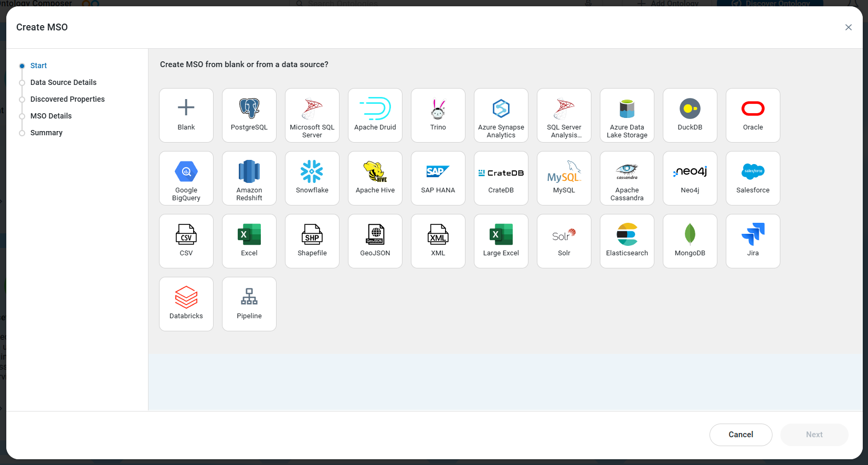
Task: Close the Create MSO dialog
Action: coord(849,27)
